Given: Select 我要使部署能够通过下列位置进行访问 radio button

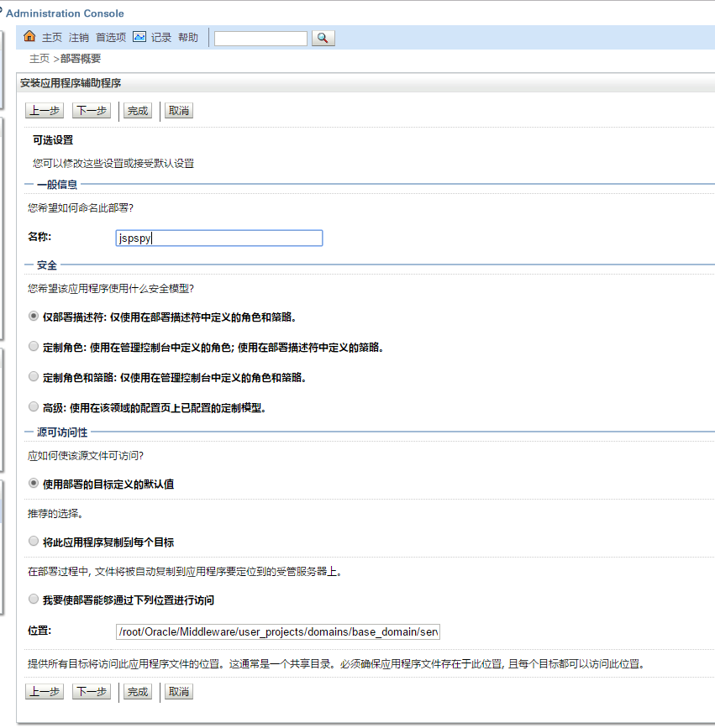Looking at the screenshot, I should (34, 600).
